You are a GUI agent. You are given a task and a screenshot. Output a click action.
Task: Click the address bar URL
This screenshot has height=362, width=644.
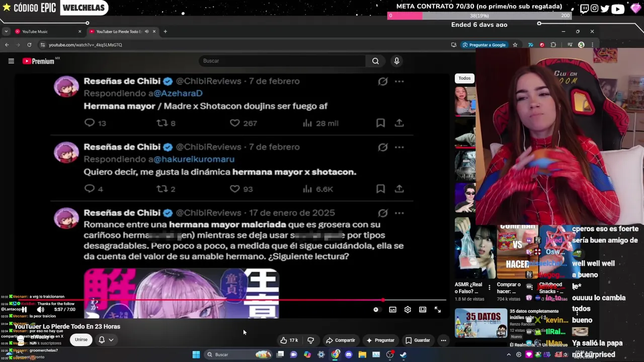86,45
